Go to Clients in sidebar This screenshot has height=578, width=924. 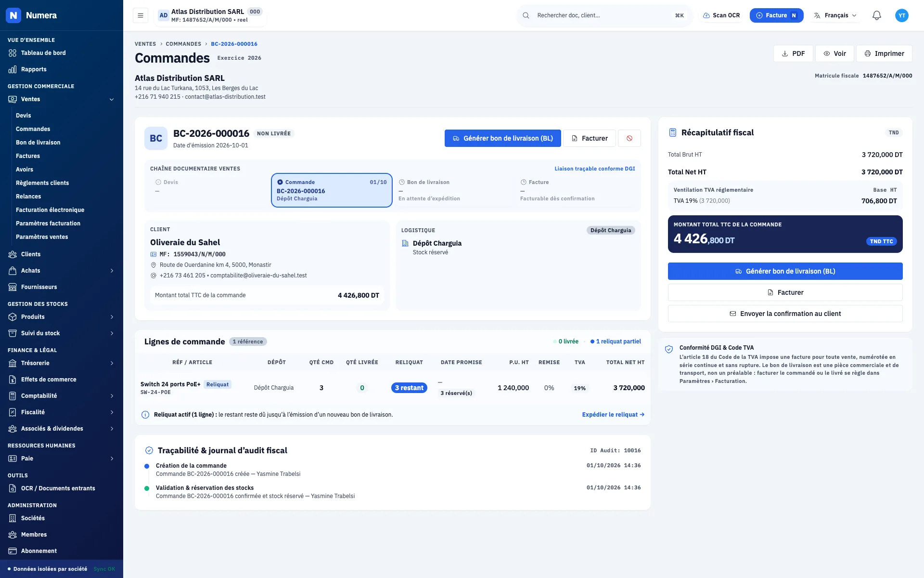coord(62,254)
